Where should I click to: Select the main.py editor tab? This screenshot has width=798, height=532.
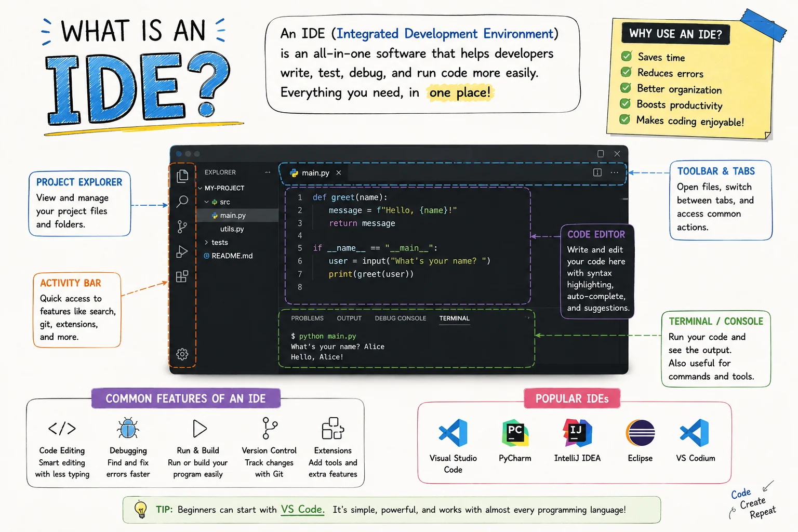pyautogui.click(x=315, y=173)
